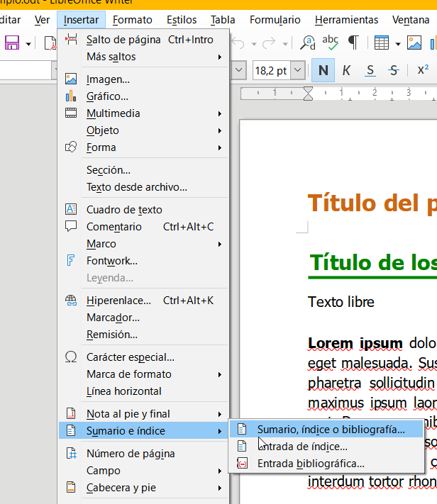Screen dimensions: 437x504
Task: Toggle underline using the underlined S button
Action: (x=370, y=70)
